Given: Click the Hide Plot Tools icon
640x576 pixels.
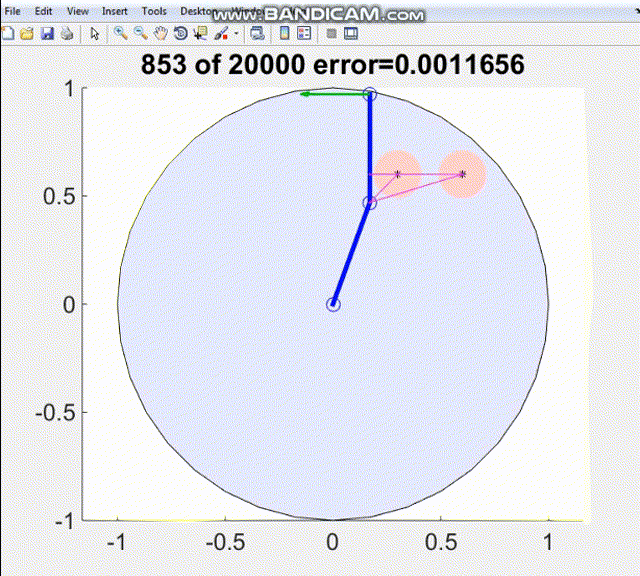Looking at the screenshot, I should coord(331,33).
